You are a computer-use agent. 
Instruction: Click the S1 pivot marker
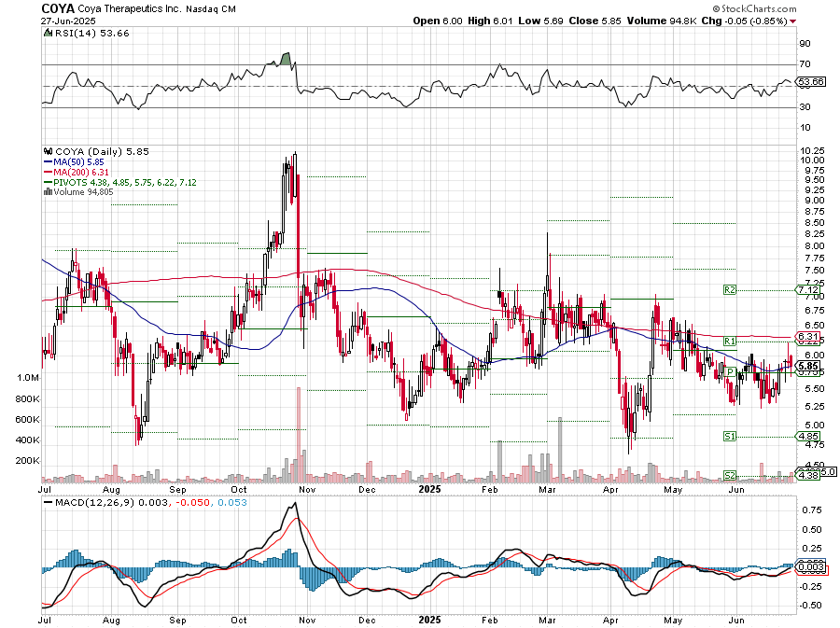[x=729, y=437]
